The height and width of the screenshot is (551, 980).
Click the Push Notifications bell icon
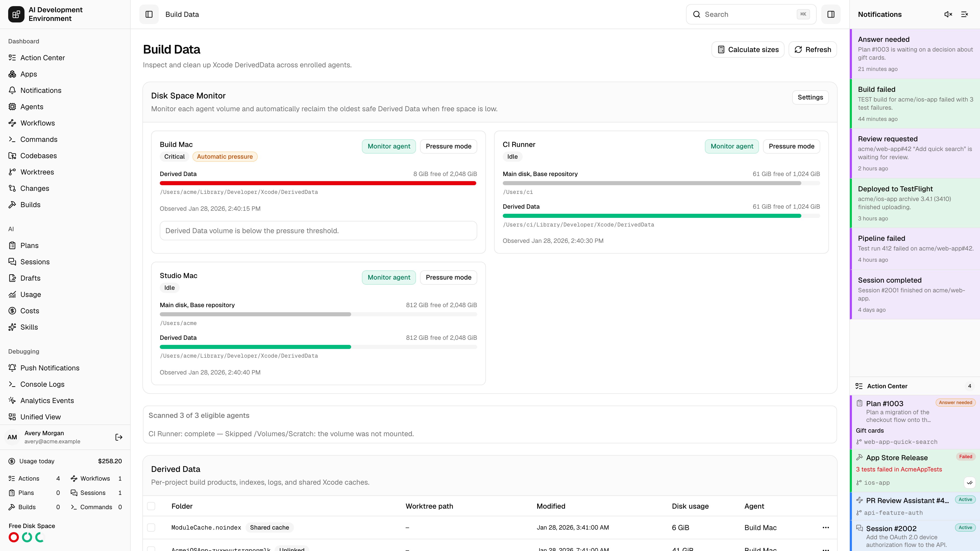[x=12, y=368]
